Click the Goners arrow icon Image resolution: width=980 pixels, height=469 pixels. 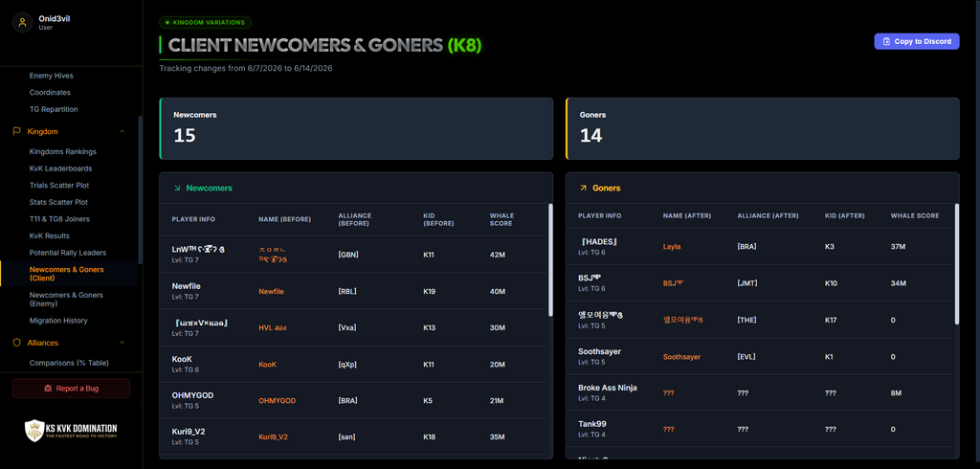tap(583, 188)
